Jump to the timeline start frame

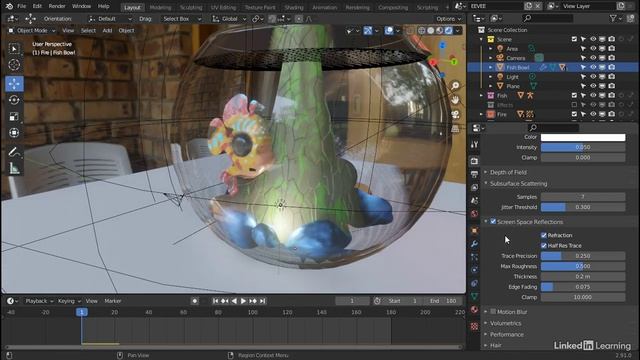click(216, 301)
